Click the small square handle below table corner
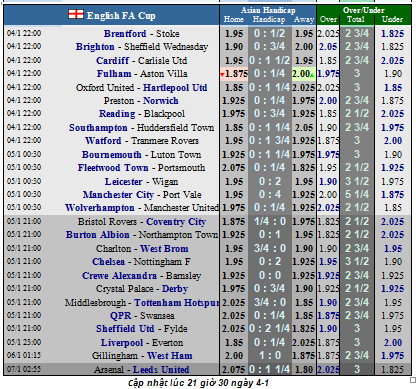416x389 pixels. point(413,380)
